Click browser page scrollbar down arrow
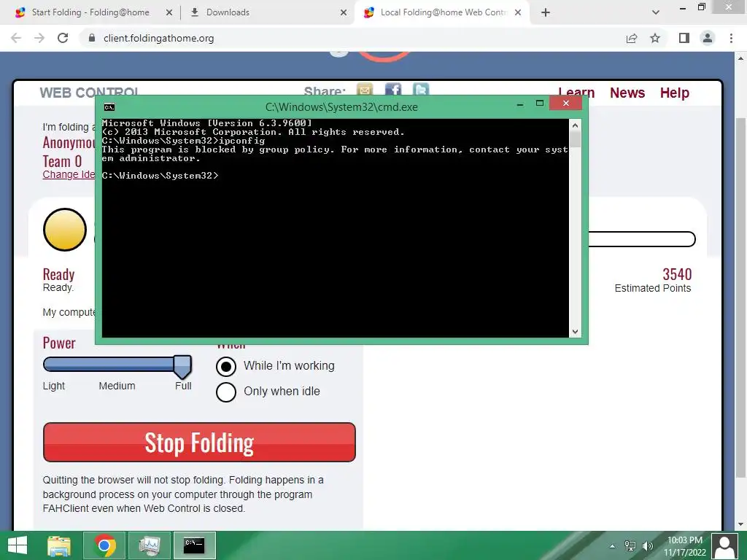 pyautogui.click(x=740, y=524)
